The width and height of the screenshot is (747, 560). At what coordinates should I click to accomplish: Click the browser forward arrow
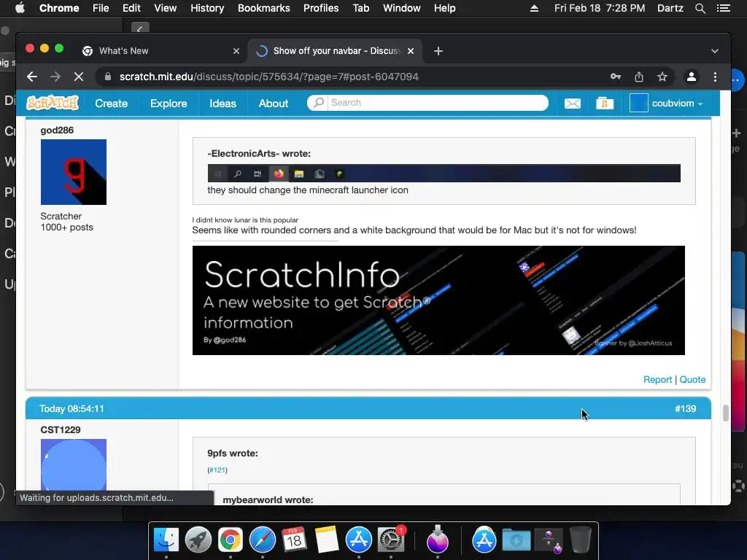click(55, 77)
